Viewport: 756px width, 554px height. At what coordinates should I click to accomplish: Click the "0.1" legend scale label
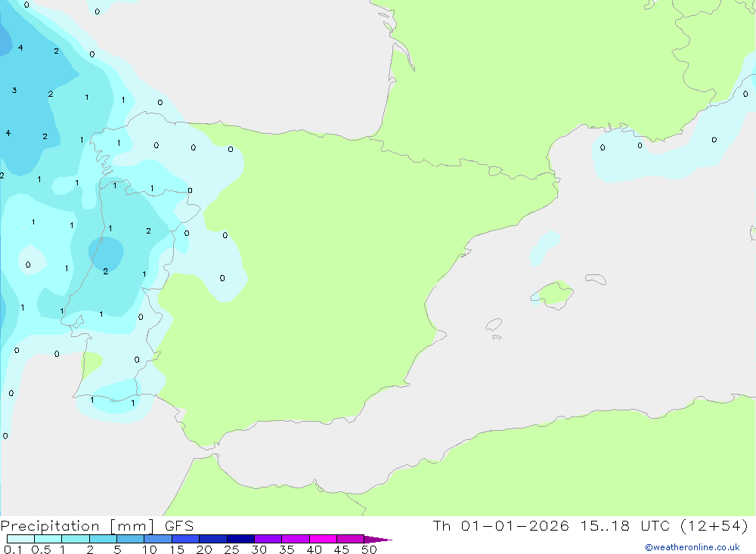13,549
